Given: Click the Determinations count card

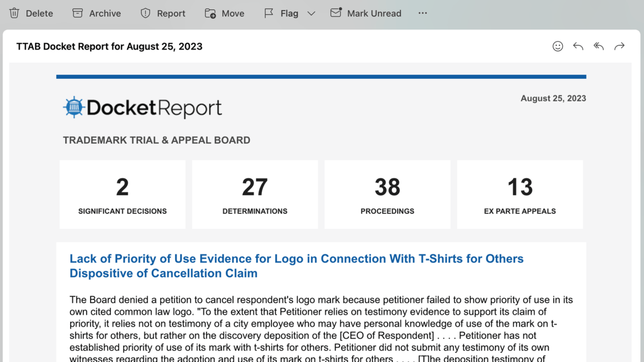Looking at the screenshot, I should [254, 194].
